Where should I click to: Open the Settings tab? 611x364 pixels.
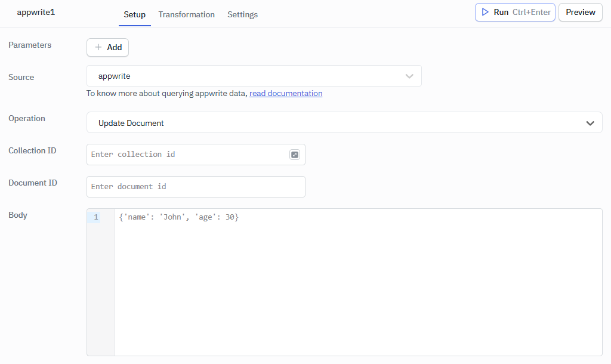click(242, 14)
